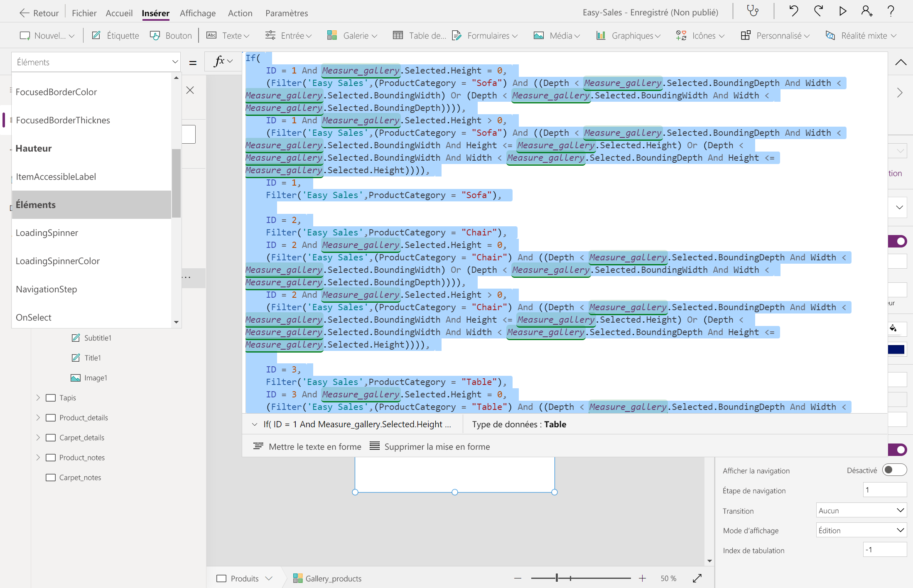The image size is (913, 588).
Task: Open the help question mark icon
Action: 891,11
